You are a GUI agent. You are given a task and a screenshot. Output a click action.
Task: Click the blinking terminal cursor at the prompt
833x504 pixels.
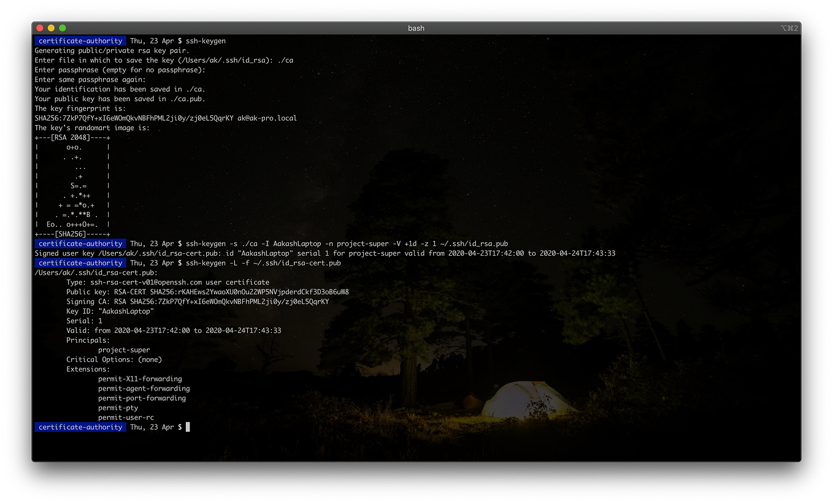coord(187,427)
